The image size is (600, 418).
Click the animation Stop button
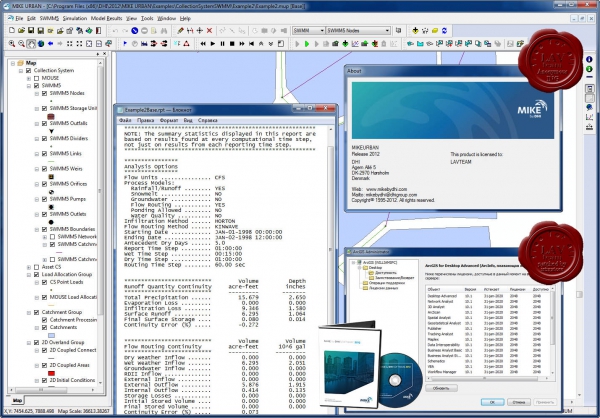pyautogui.click(x=232, y=44)
